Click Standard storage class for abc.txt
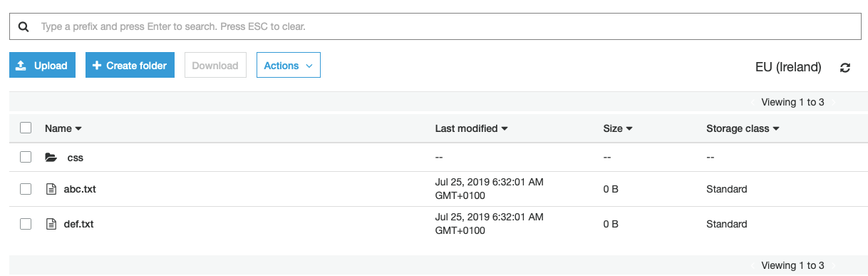This screenshot has width=868, height=276. click(727, 189)
